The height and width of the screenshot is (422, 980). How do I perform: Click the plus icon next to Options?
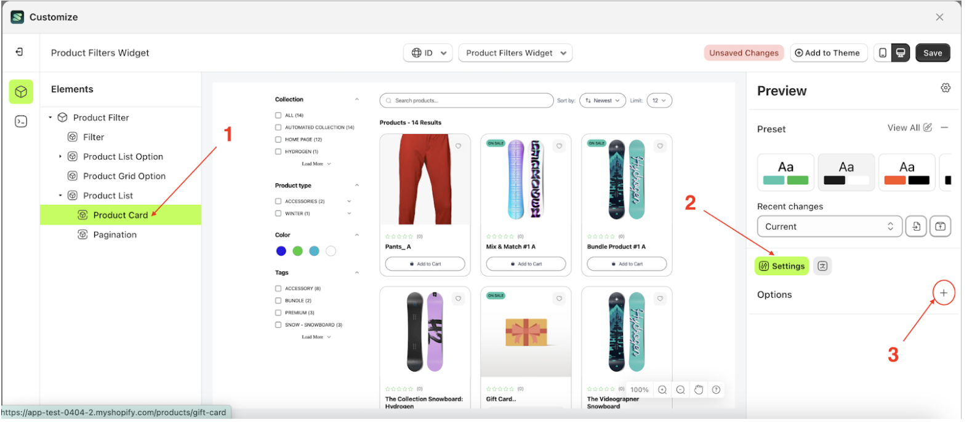point(944,293)
